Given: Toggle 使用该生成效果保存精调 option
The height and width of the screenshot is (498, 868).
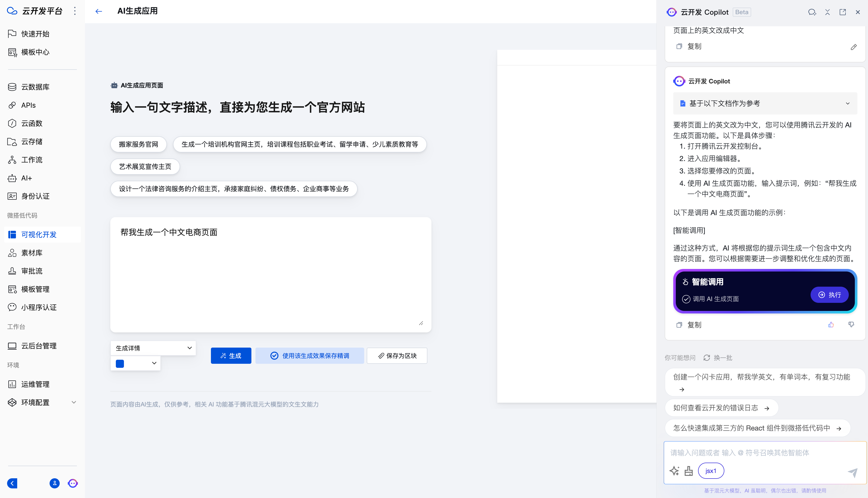Looking at the screenshot, I should [x=309, y=356].
